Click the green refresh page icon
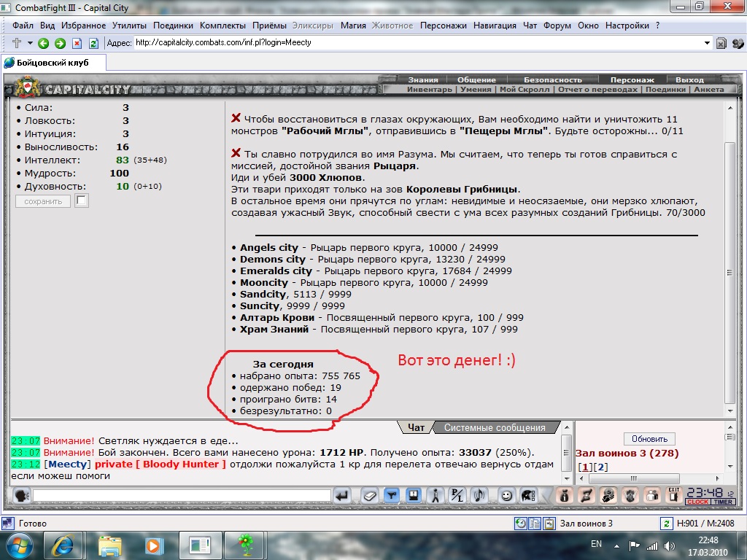The width and height of the screenshot is (747, 560). pos(93,43)
